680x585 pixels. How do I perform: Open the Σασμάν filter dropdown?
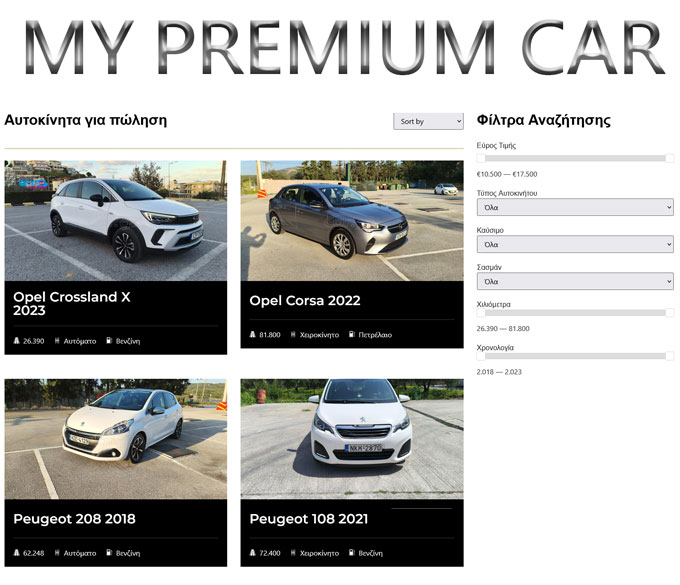coord(575,281)
